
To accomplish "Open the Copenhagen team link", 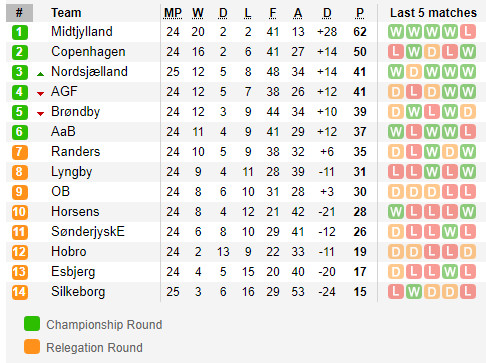I will pyautogui.click(x=88, y=52).
